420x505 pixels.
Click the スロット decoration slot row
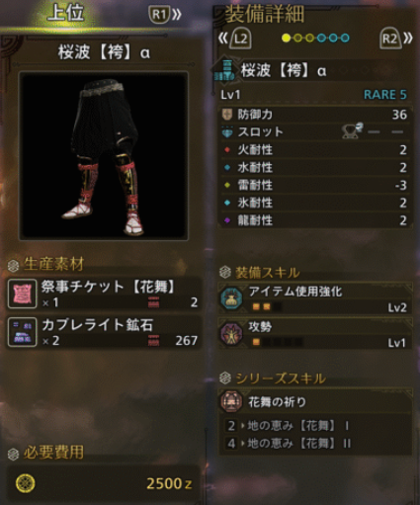coord(315,131)
